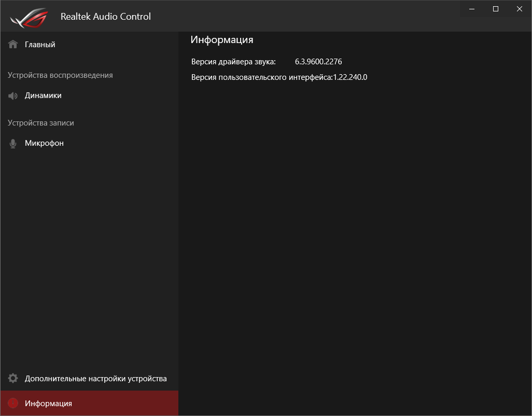The image size is (532, 416).
Task: Click the gear icon for additional device settings
Action: tap(13, 379)
